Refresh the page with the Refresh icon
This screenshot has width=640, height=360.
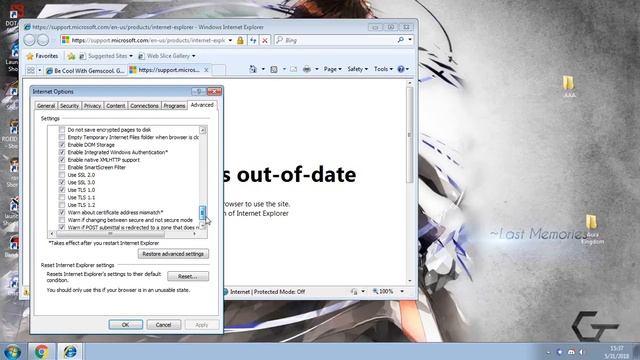coord(253,40)
